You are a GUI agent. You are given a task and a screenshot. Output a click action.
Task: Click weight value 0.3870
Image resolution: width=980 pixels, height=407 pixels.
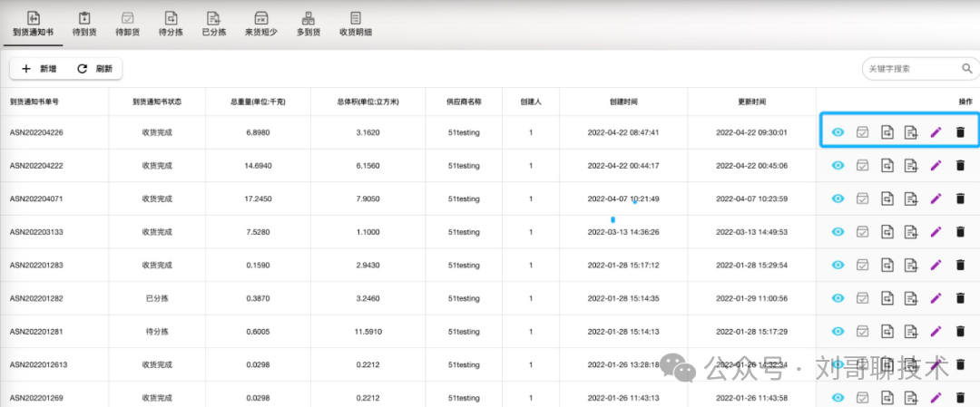(258, 298)
